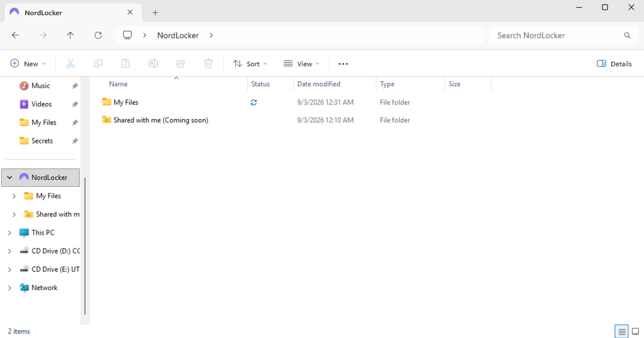Click chevron before NordLocker in address bar
Viewport: 644px width, 338px height.
point(145,35)
